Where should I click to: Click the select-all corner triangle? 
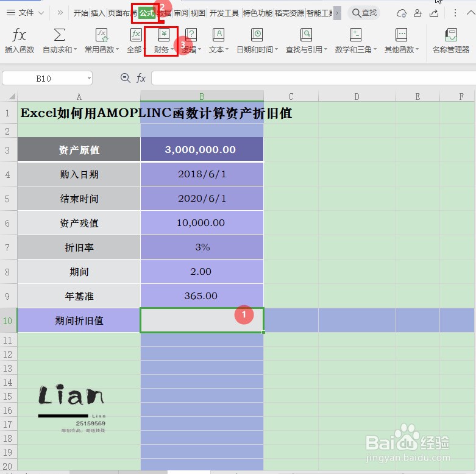(x=12, y=96)
